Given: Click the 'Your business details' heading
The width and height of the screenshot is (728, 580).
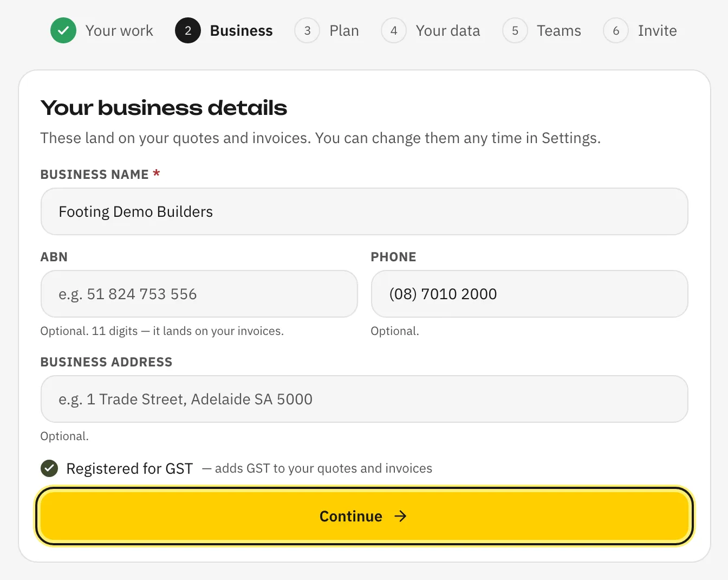Looking at the screenshot, I should [164, 108].
